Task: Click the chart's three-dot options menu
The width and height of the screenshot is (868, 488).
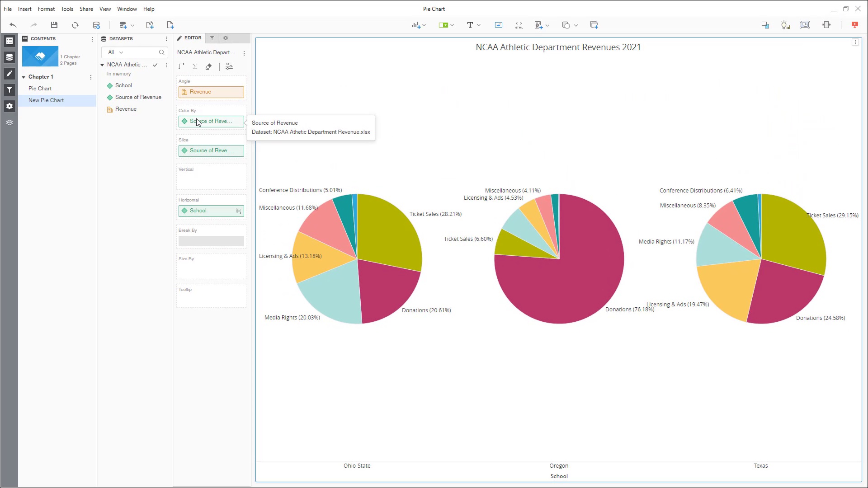Action: 855,42
